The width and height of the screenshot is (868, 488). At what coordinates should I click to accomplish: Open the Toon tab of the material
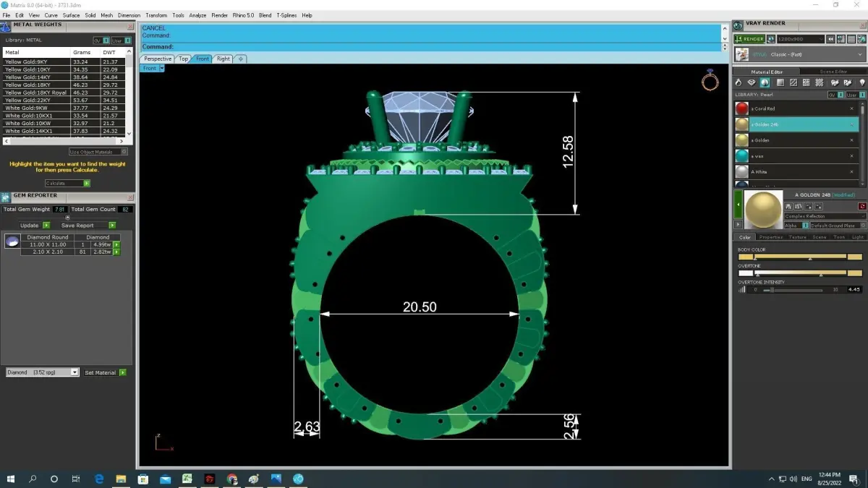(x=839, y=237)
